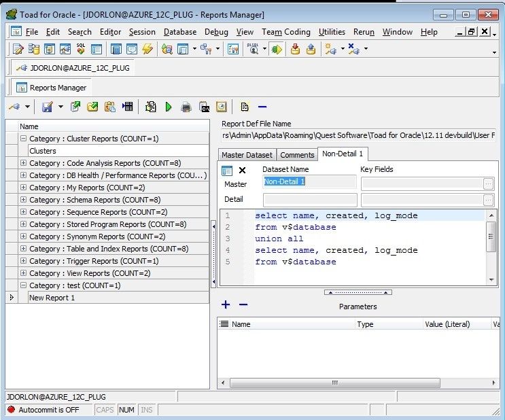Click the SQL editor vertical scrollbar thumb
This screenshot has width=505, height=420.
click(x=491, y=237)
